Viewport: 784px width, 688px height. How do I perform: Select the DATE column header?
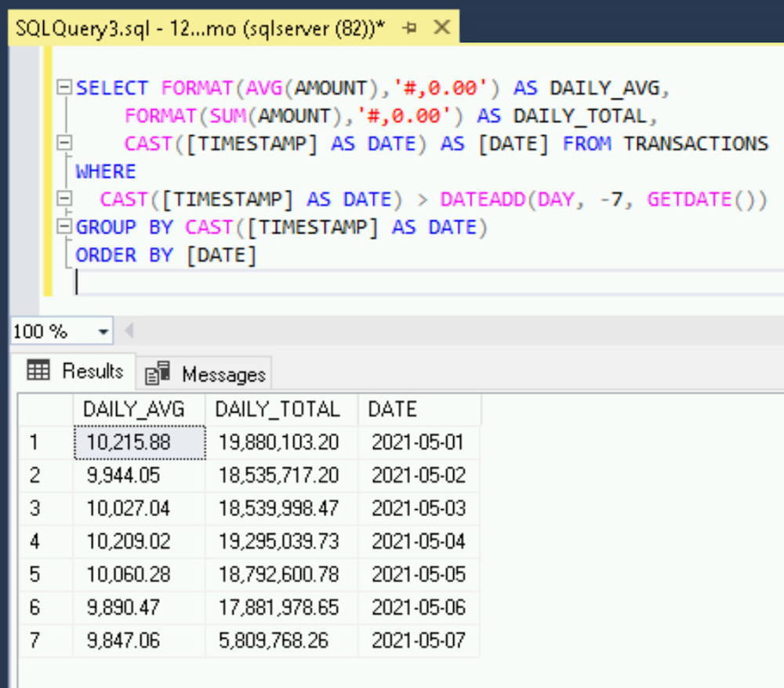coord(419,410)
